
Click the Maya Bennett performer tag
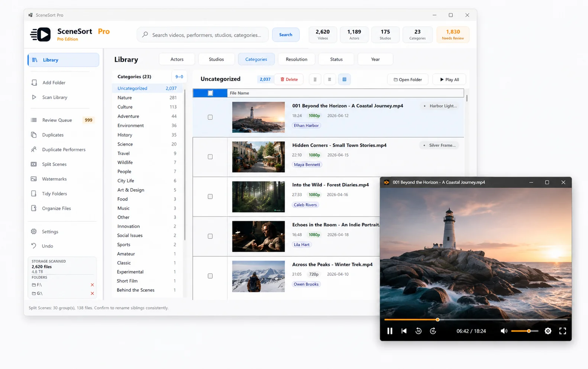click(307, 164)
